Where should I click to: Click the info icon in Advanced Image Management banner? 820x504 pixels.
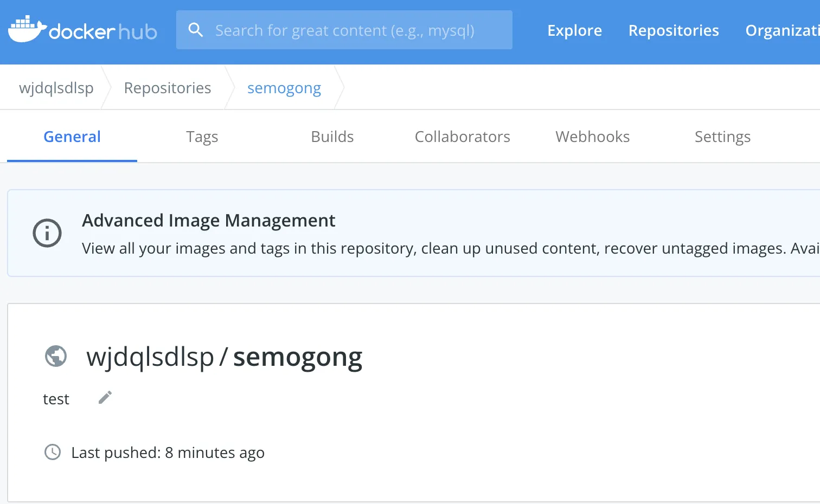[47, 233]
